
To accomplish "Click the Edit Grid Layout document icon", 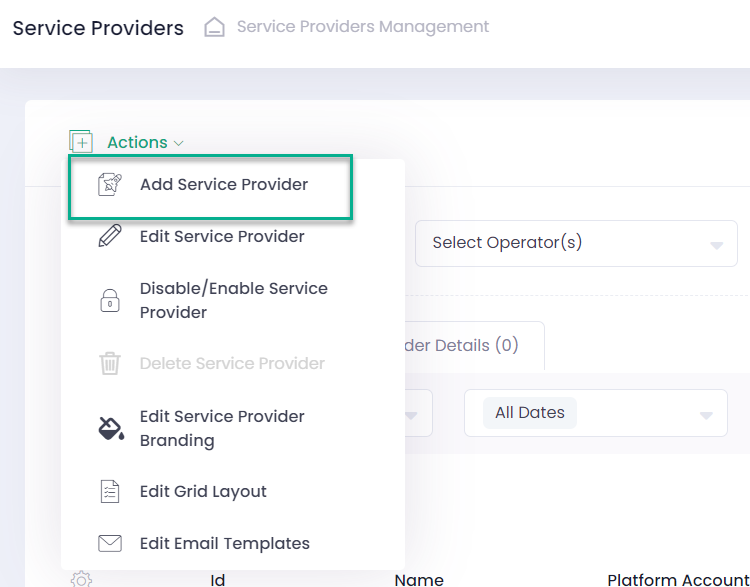I will click(x=110, y=492).
